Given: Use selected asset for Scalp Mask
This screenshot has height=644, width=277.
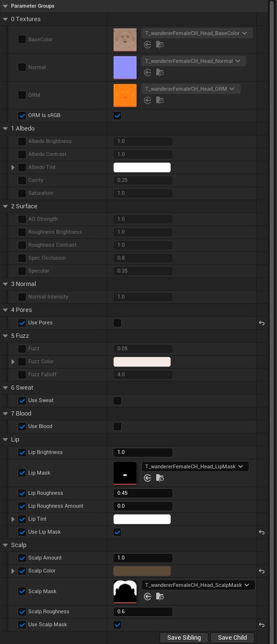Looking at the screenshot, I should click(x=148, y=596).
